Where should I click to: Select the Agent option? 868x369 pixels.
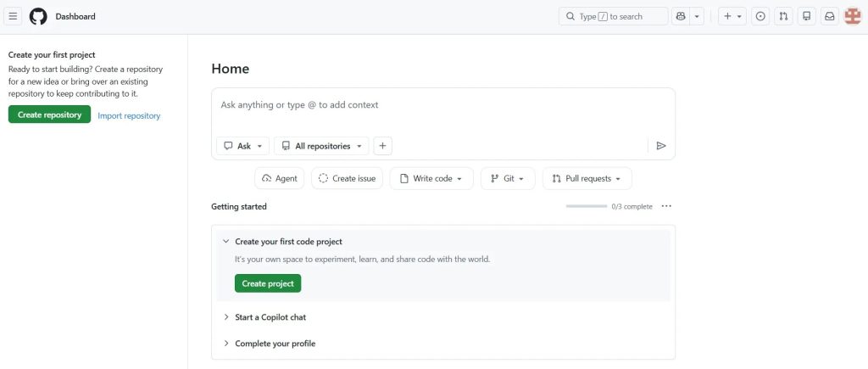click(x=280, y=178)
